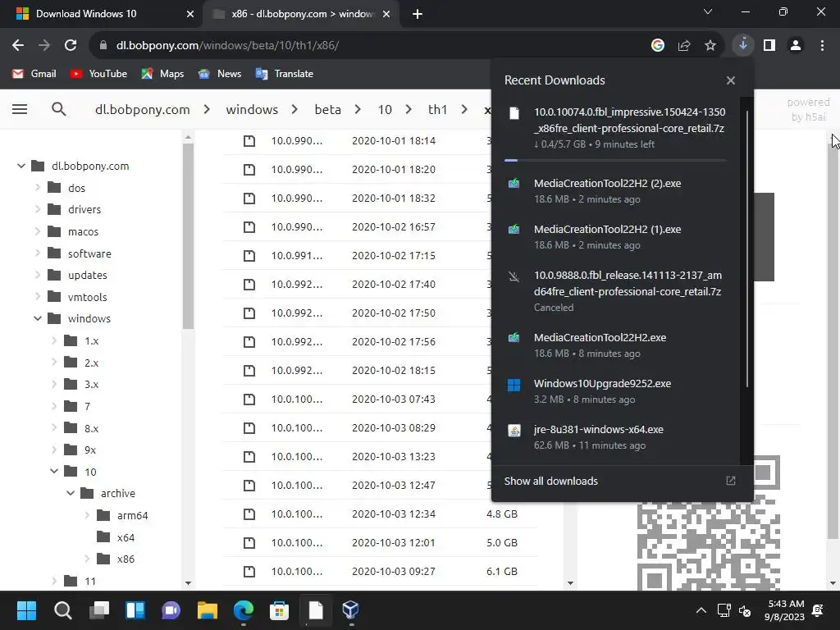
Task: Open jre-8u381-windows-x64.exe download
Action: tap(615, 437)
